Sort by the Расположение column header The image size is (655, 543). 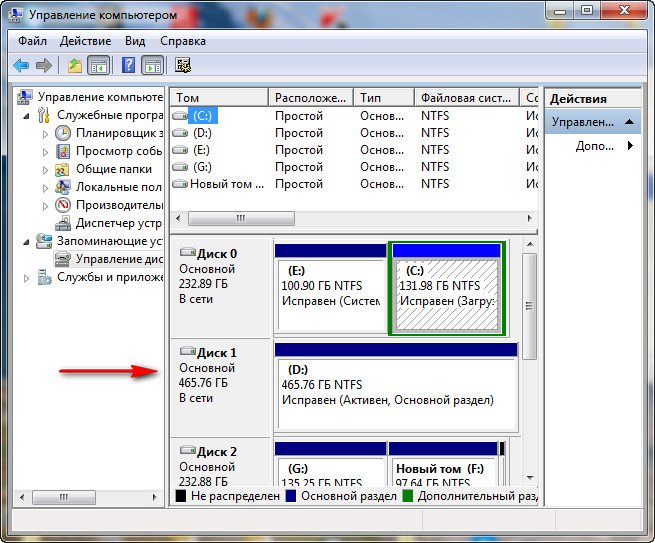tap(311, 98)
